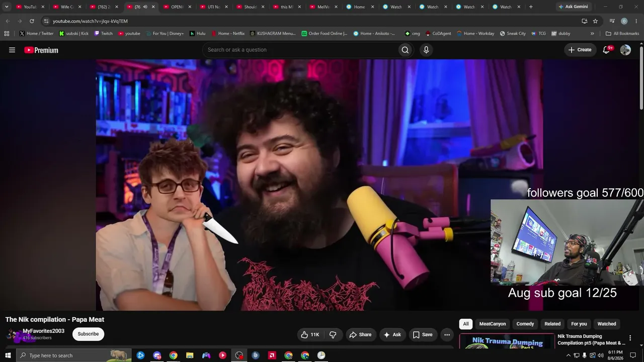644x362 pixels.
Task: Select the For you filter chip
Action: 579,324
